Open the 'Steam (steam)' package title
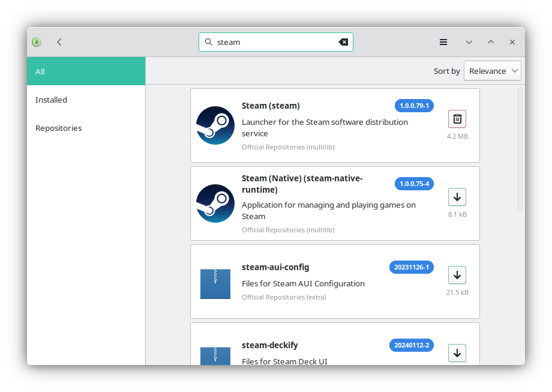This screenshot has height=392, width=552. 271,106
